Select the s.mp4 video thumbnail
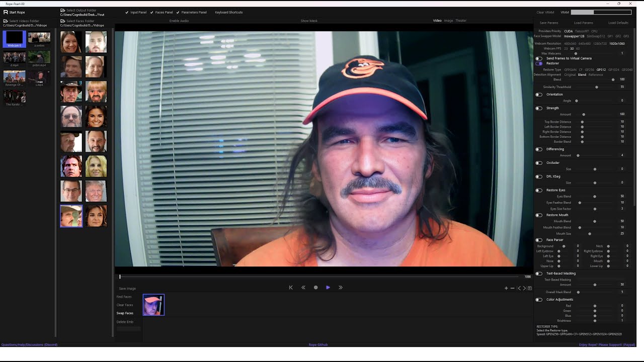 (39, 78)
